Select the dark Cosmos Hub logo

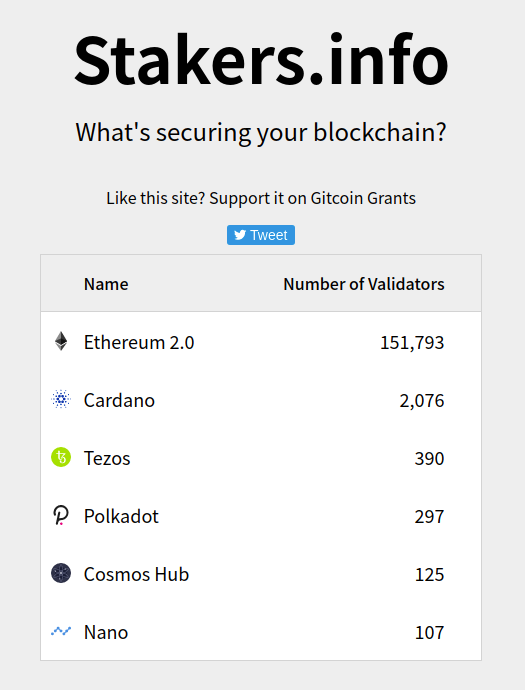(61, 573)
